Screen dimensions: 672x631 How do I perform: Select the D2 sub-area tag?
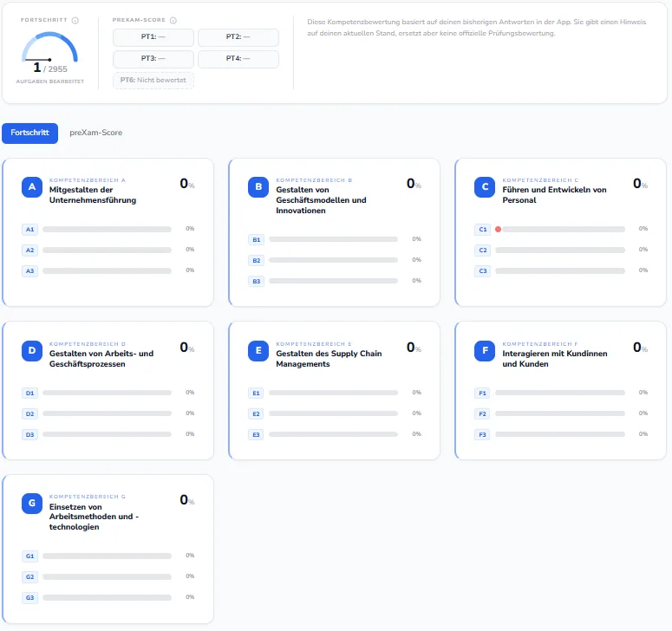point(29,413)
